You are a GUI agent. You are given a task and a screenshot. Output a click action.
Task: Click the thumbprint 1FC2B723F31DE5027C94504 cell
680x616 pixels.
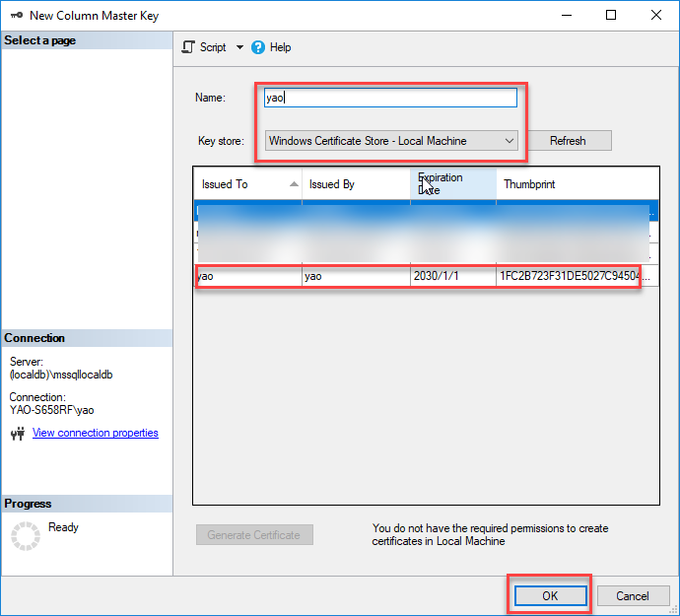(576, 276)
